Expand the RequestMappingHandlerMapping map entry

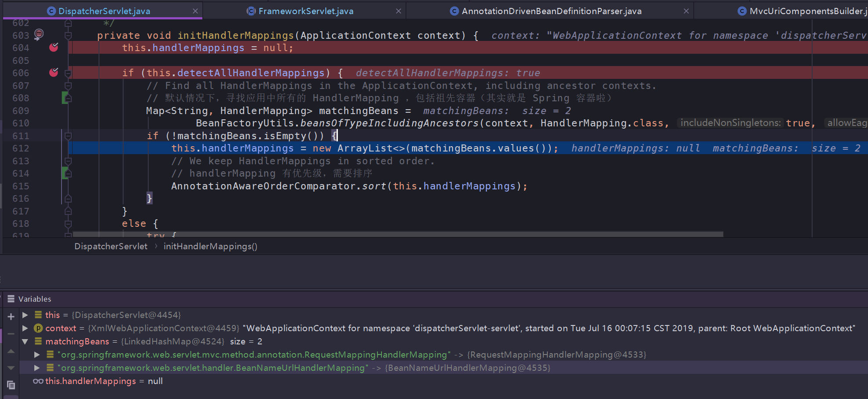tap(37, 355)
